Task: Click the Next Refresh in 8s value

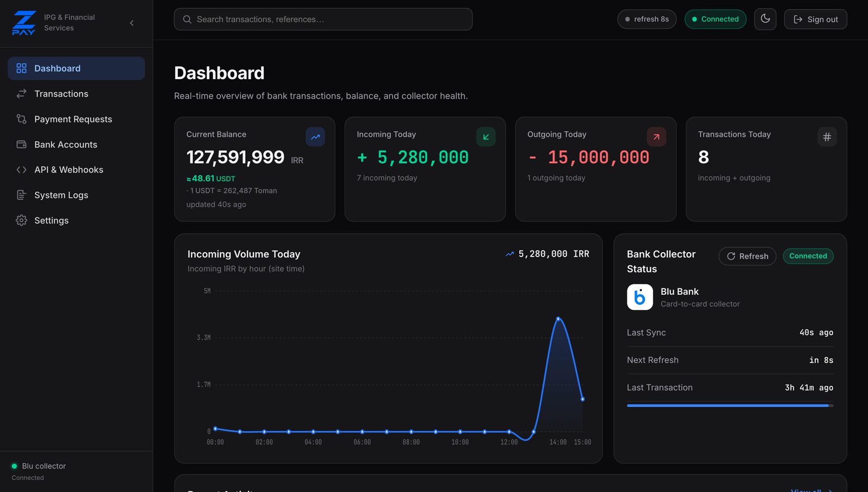Action: pyautogui.click(x=821, y=360)
